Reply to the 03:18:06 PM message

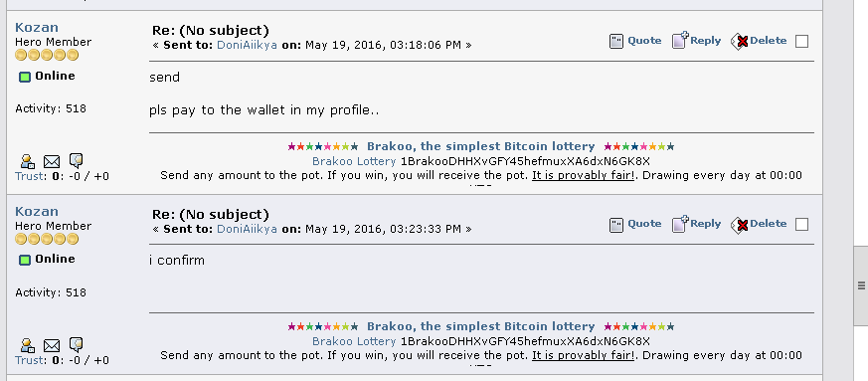[x=696, y=41]
